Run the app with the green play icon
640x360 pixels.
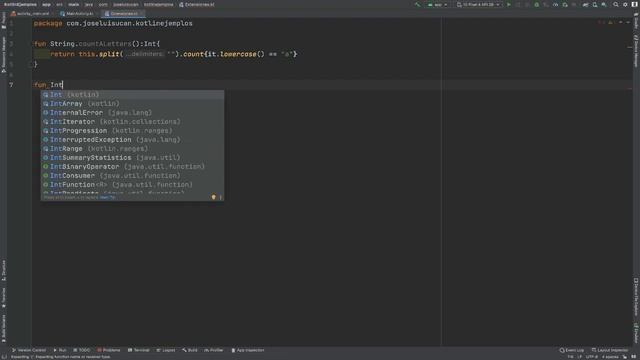pos(509,4)
